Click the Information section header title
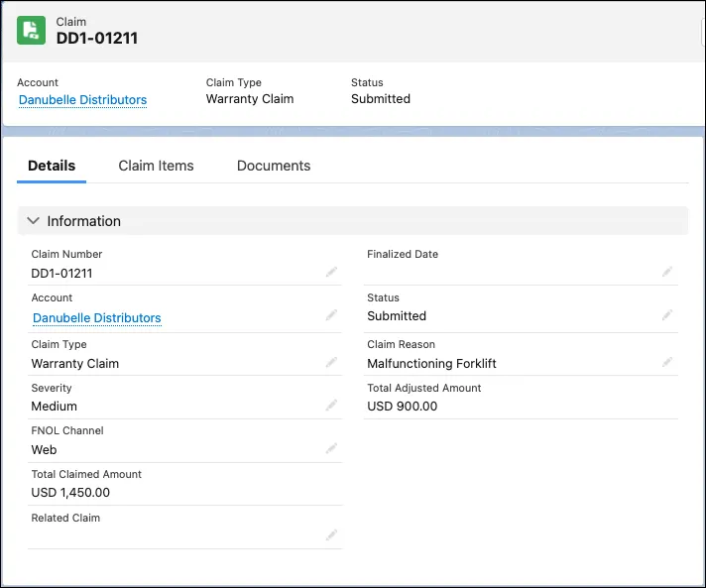This screenshot has width=706, height=588. [83, 221]
